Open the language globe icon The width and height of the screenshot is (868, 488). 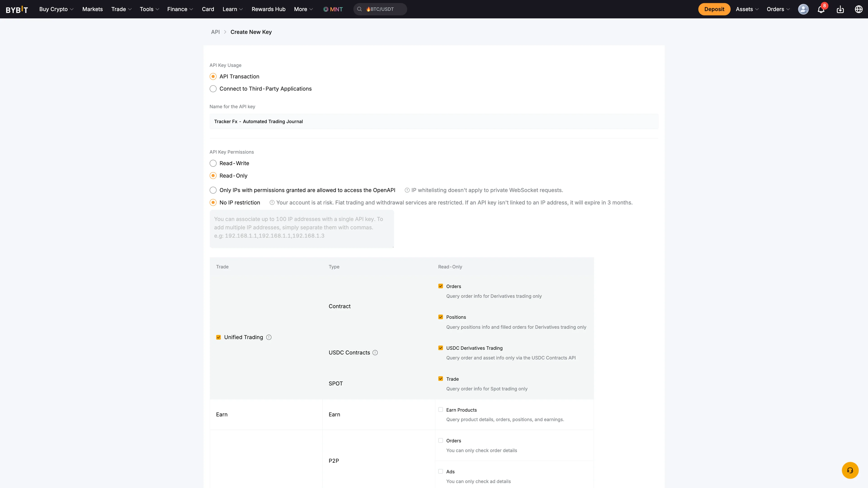859,9
